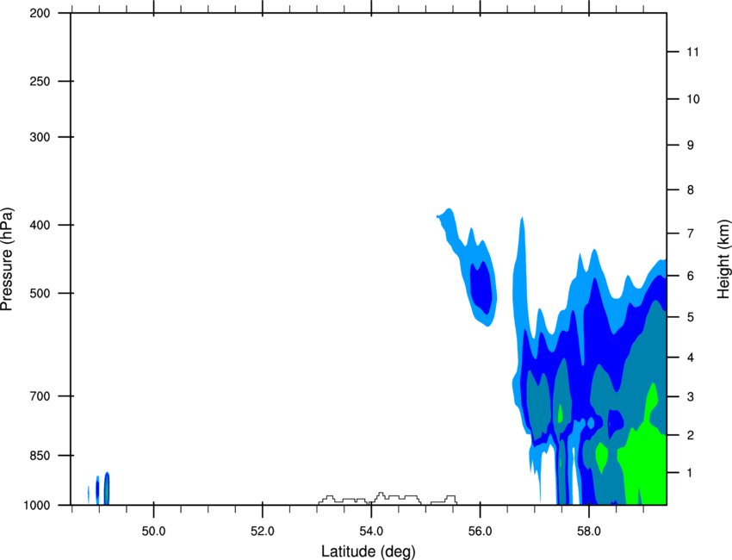Screen dimensions: 732x560
Task: Click latitude tick label 58.0
Action: pyautogui.click(x=589, y=532)
